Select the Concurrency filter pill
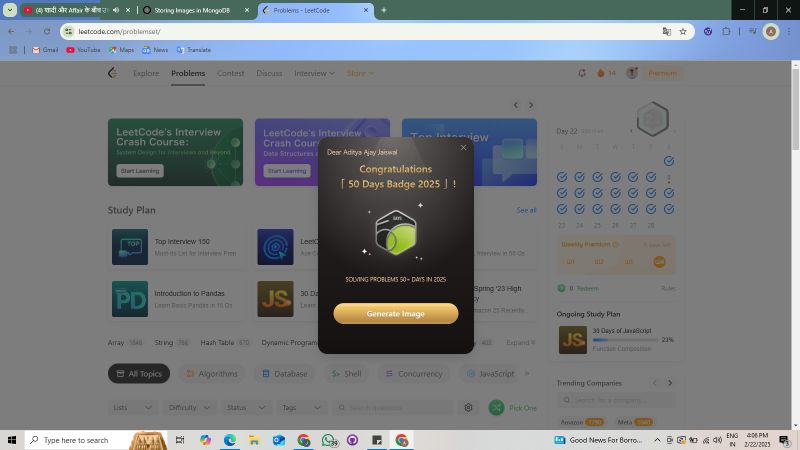Image resolution: width=800 pixels, height=450 pixels. coord(414,373)
